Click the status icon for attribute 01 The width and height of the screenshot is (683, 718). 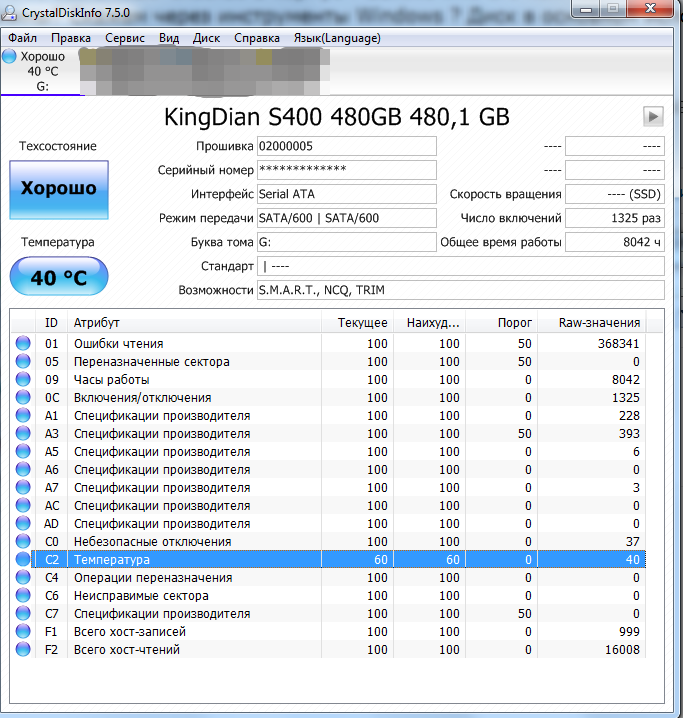click(x=23, y=343)
